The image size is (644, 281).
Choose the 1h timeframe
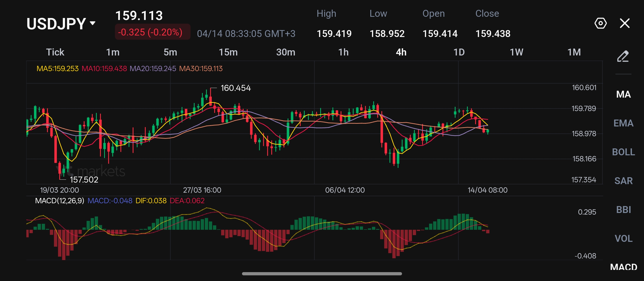343,52
